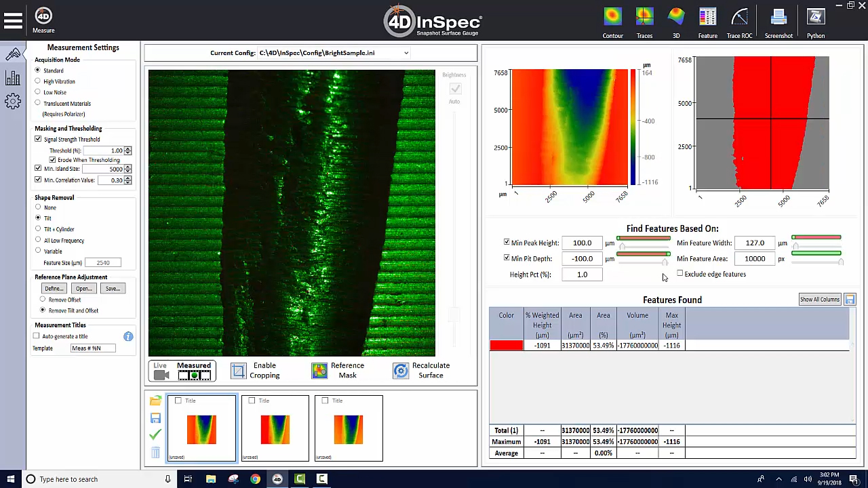Open Task View in taskbar
This screenshot has width=868, height=488.
pos(188,479)
